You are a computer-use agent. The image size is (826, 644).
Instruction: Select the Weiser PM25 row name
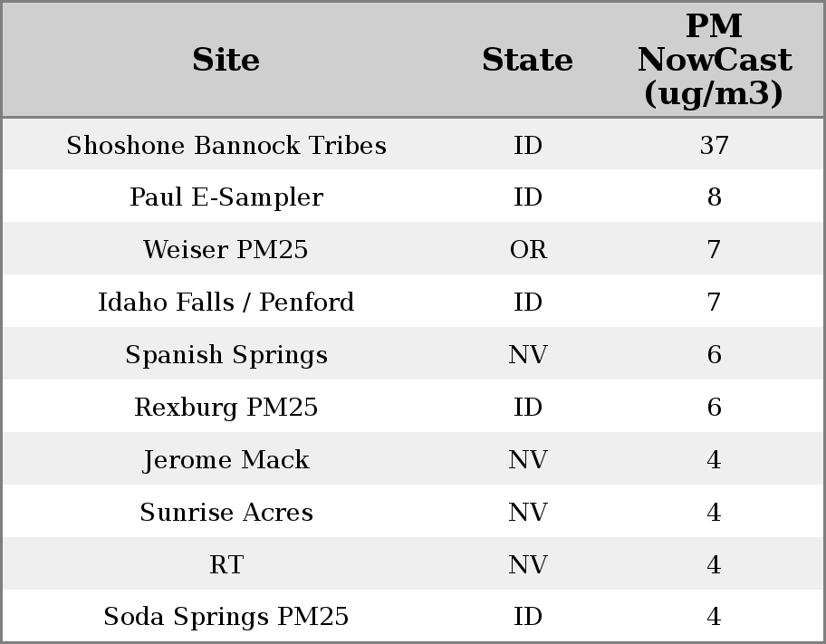(226, 250)
